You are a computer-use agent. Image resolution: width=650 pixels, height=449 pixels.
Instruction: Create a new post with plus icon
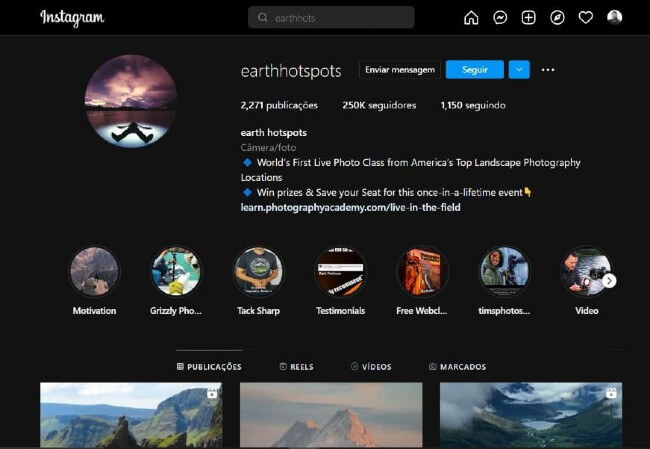529,17
